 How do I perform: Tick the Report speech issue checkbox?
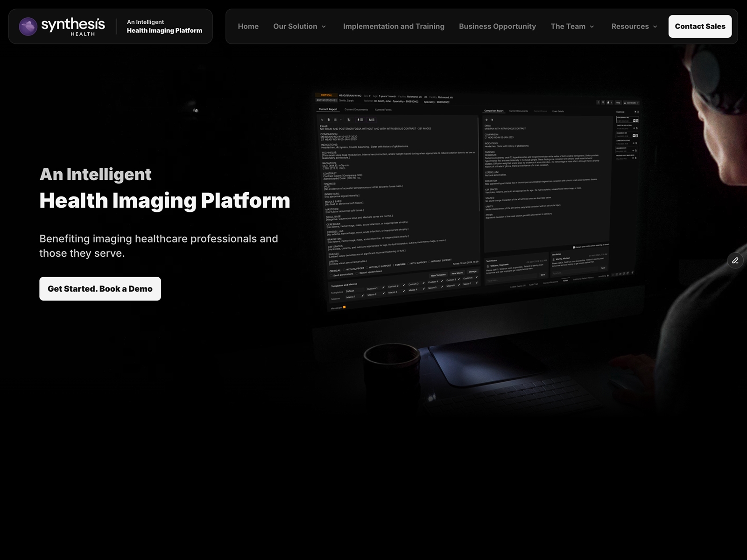(357, 273)
